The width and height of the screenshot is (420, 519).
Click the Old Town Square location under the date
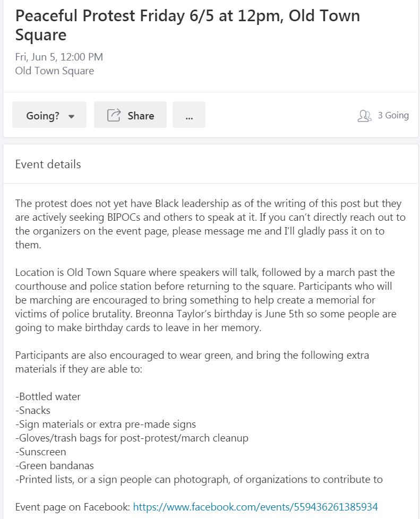coord(55,71)
